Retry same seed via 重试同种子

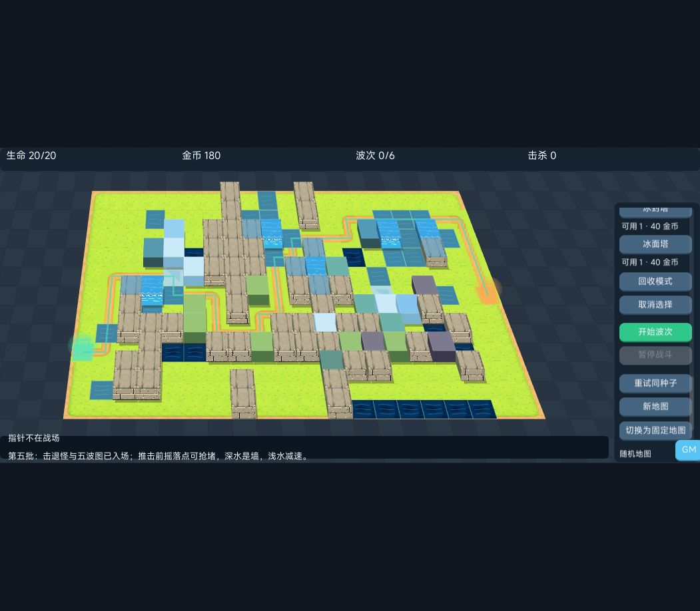pos(655,383)
